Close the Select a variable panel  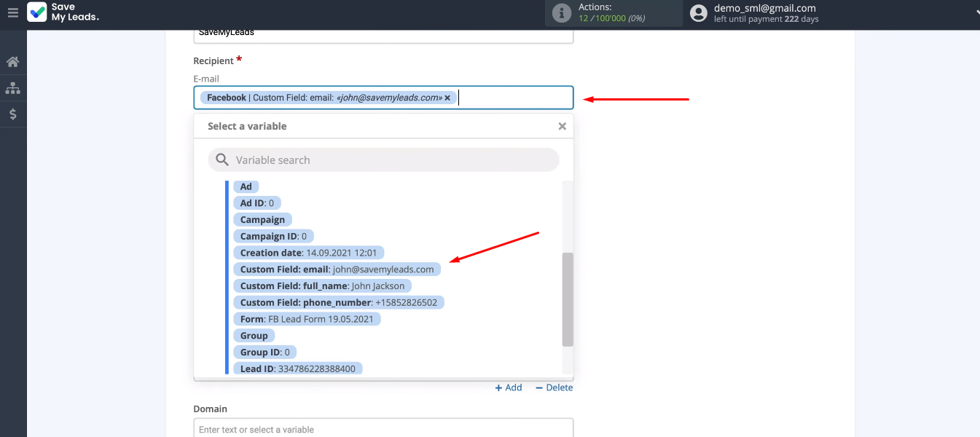coord(562,126)
